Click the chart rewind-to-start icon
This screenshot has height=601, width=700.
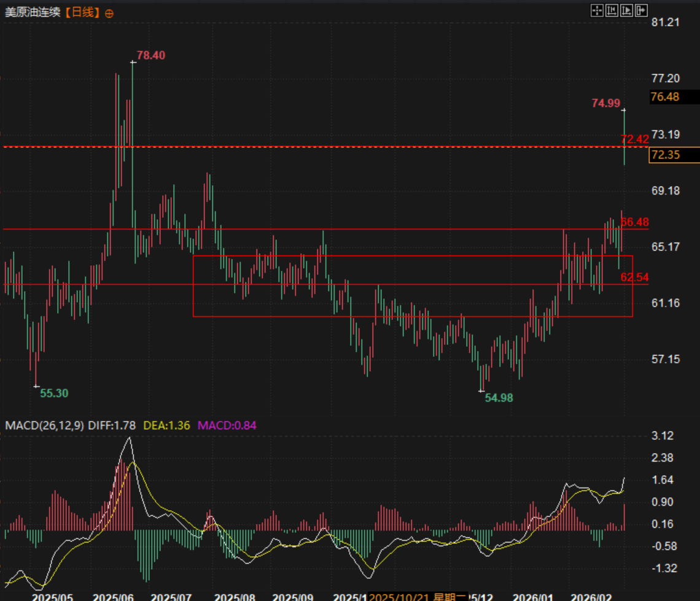[x=612, y=10]
